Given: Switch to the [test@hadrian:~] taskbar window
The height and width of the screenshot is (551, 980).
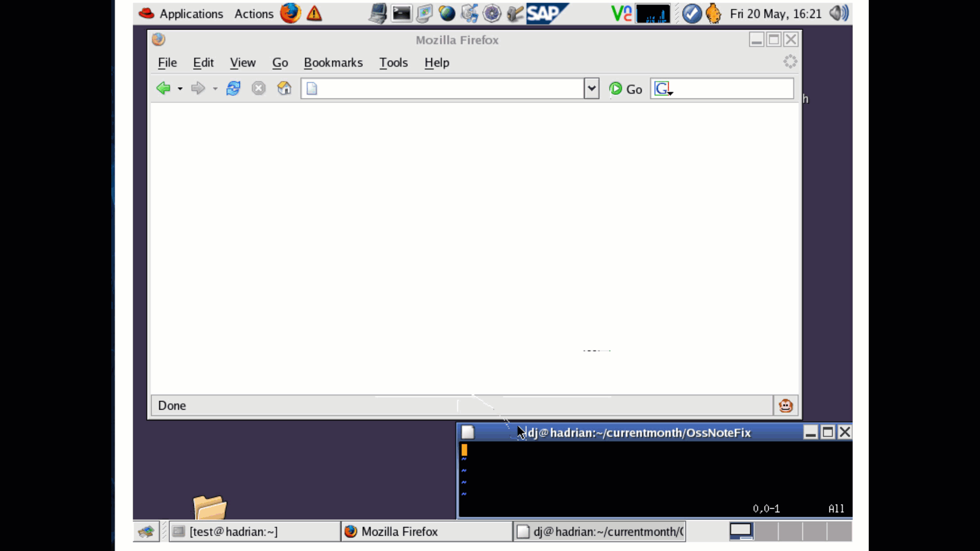Looking at the screenshot, I should 254,532.
